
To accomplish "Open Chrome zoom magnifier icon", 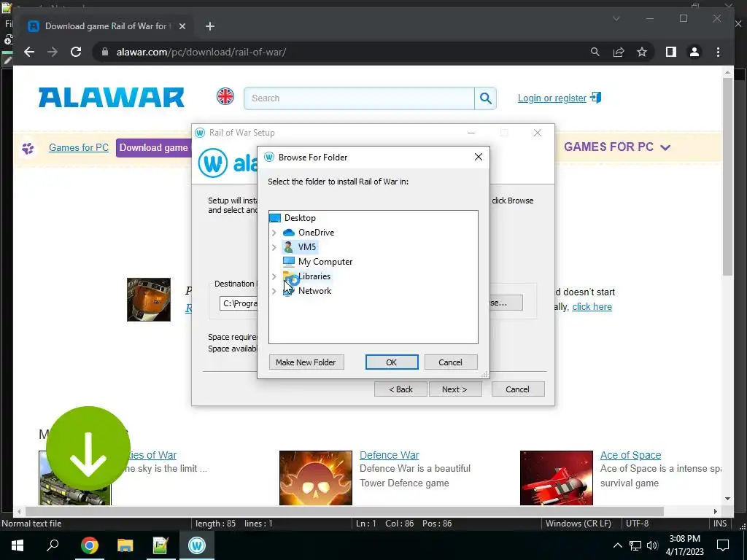I will [595, 52].
